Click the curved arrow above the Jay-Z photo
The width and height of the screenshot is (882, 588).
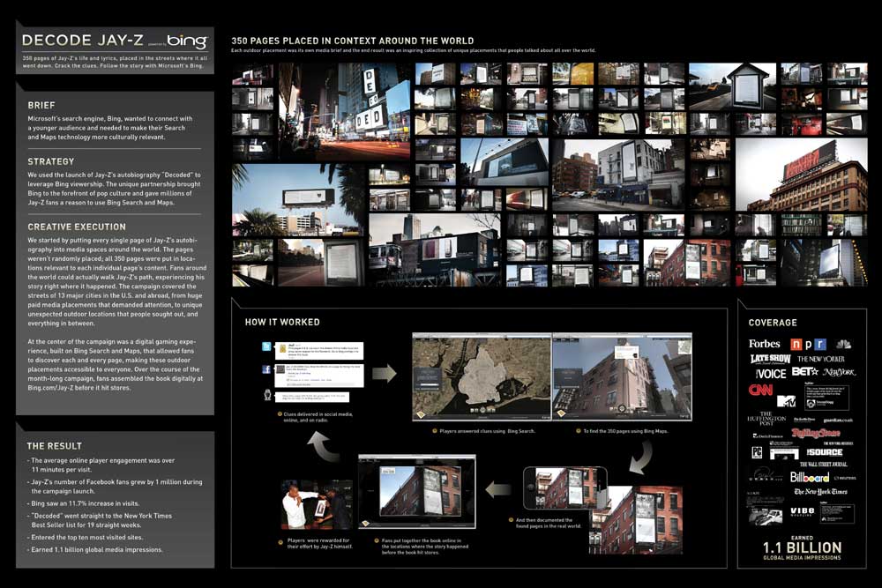[323, 446]
